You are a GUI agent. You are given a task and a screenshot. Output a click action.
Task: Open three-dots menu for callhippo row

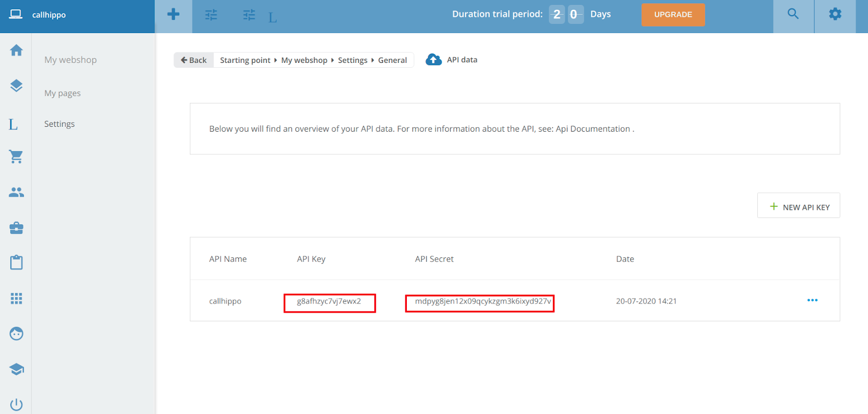coord(812,300)
